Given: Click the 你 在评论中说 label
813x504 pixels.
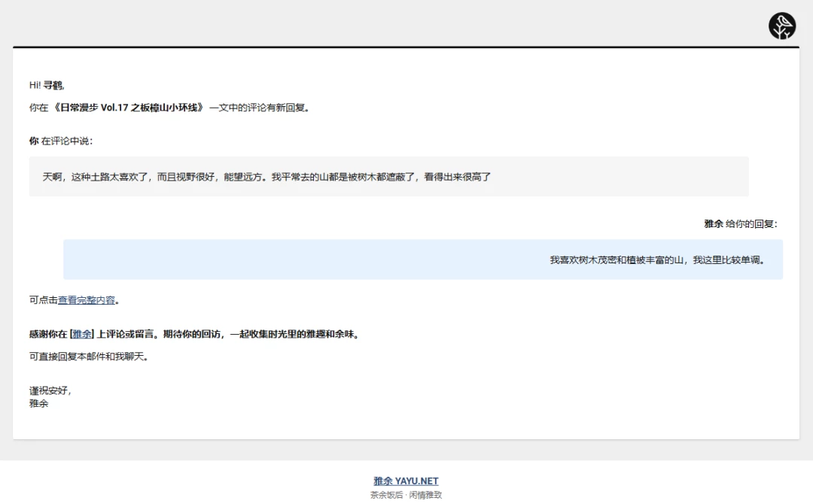Looking at the screenshot, I should click(x=61, y=141).
